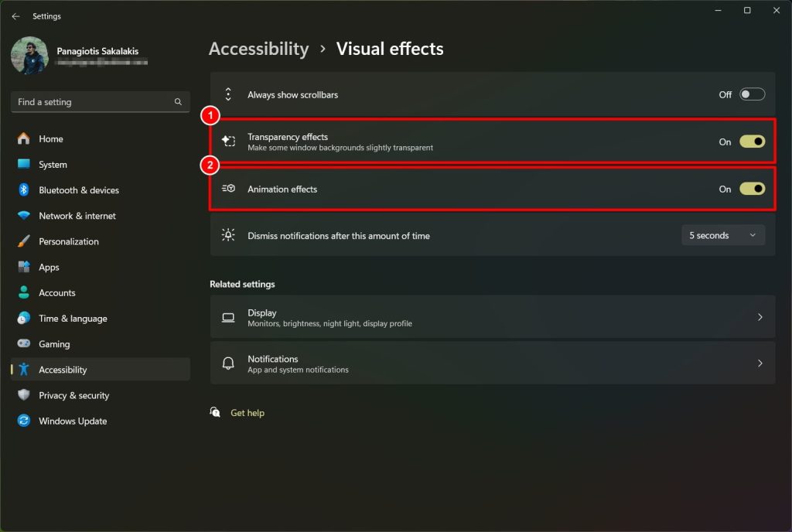
Task: Enable Always show scrollbars
Action: point(749,94)
